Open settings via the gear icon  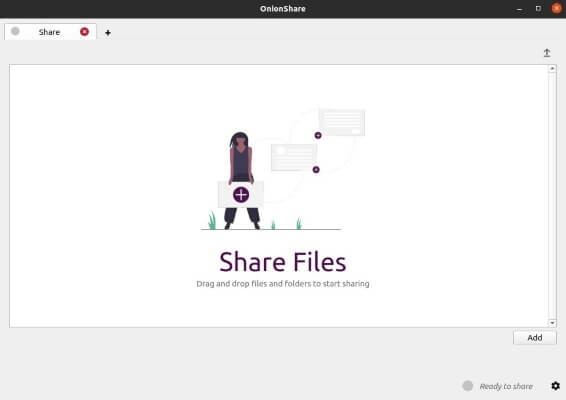tap(556, 386)
